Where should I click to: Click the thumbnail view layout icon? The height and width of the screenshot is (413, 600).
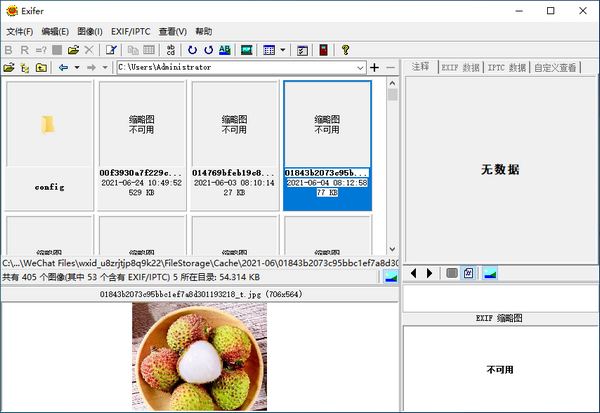[269, 50]
